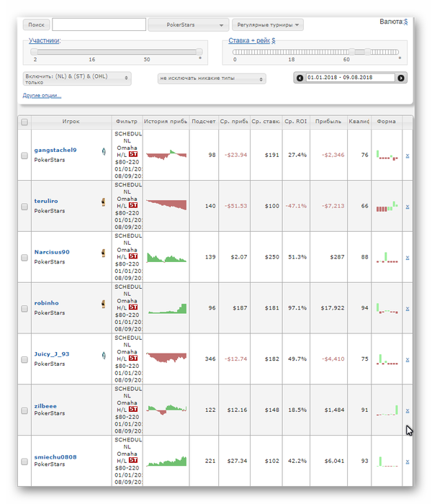This screenshot has width=432, height=504.
Task: Open the profit history graph for teruliro
Action: [x=166, y=204]
